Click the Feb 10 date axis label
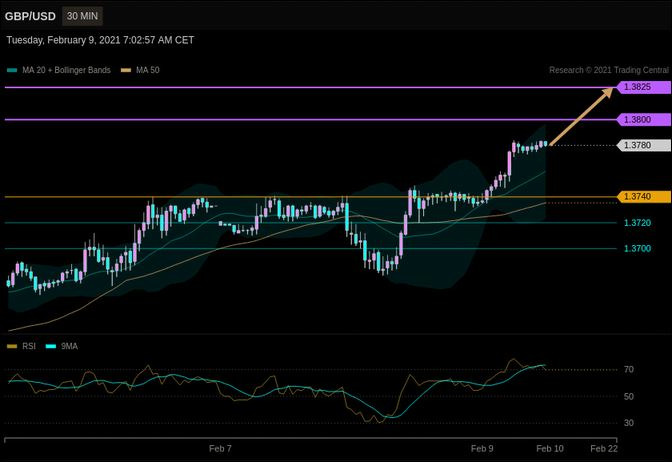672x462 pixels. 550,449
